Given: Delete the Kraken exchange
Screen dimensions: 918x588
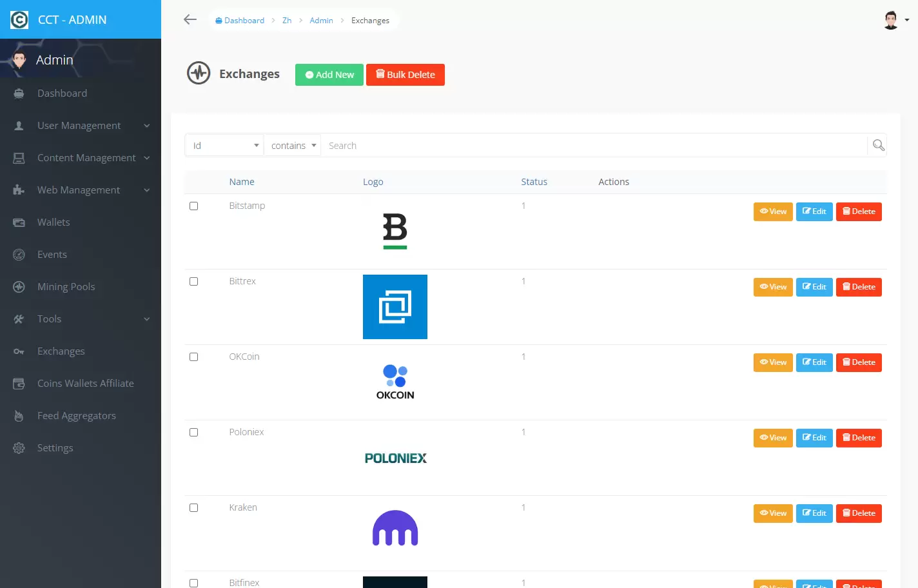Looking at the screenshot, I should (859, 513).
